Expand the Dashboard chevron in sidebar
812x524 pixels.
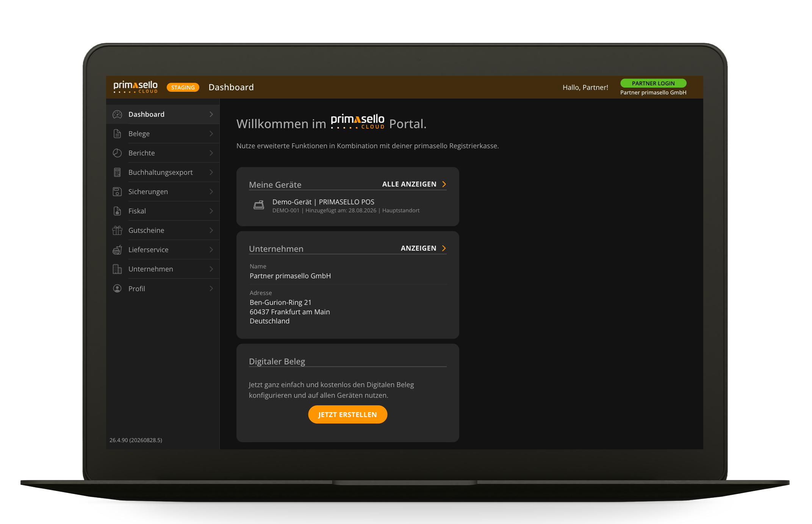(x=211, y=115)
